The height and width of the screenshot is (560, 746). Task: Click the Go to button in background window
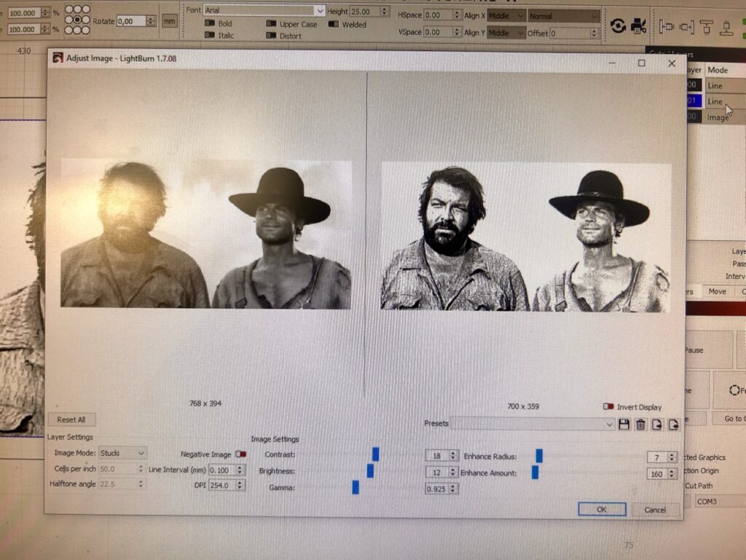pyautogui.click(x=729, y=419)
